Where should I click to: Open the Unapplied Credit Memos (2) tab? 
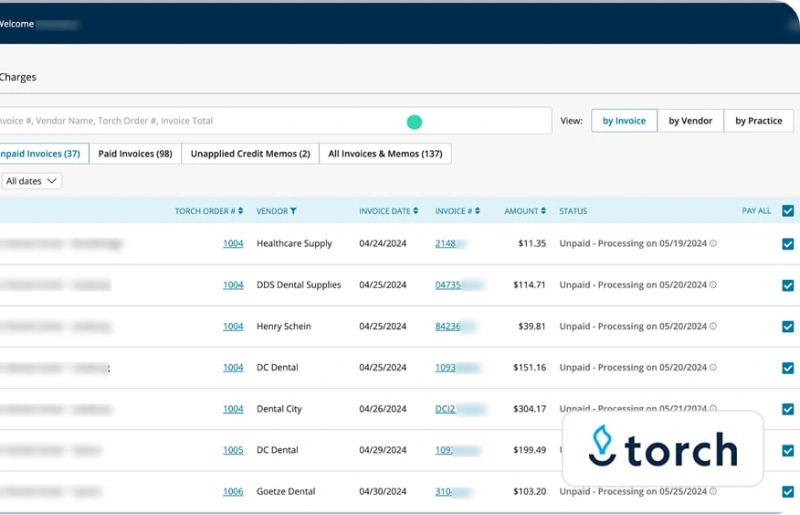click(x=250, y=154)
